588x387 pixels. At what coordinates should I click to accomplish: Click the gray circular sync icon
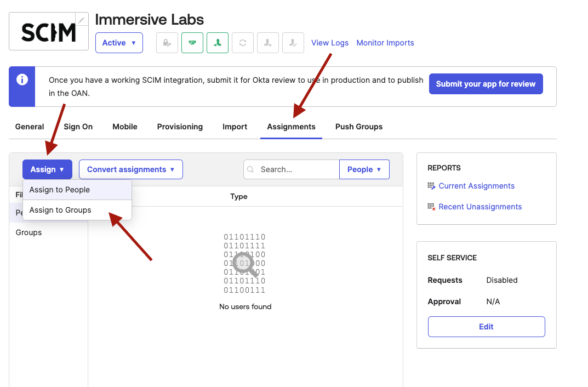pyautogui.click(x=243, y=43)
